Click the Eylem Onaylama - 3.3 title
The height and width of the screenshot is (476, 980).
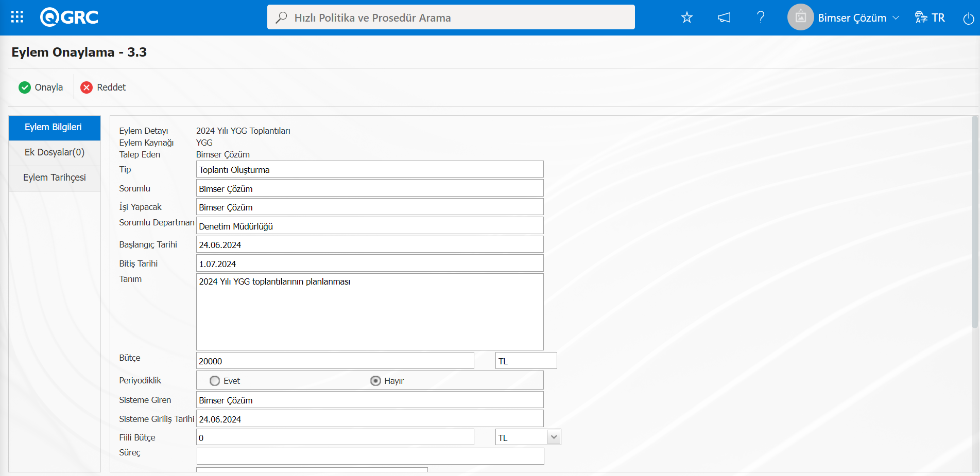[x=79, y=52]
